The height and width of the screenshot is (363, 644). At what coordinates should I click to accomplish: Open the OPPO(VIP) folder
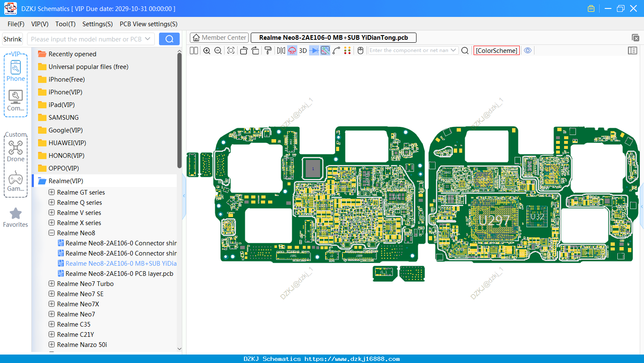[58, 168]
